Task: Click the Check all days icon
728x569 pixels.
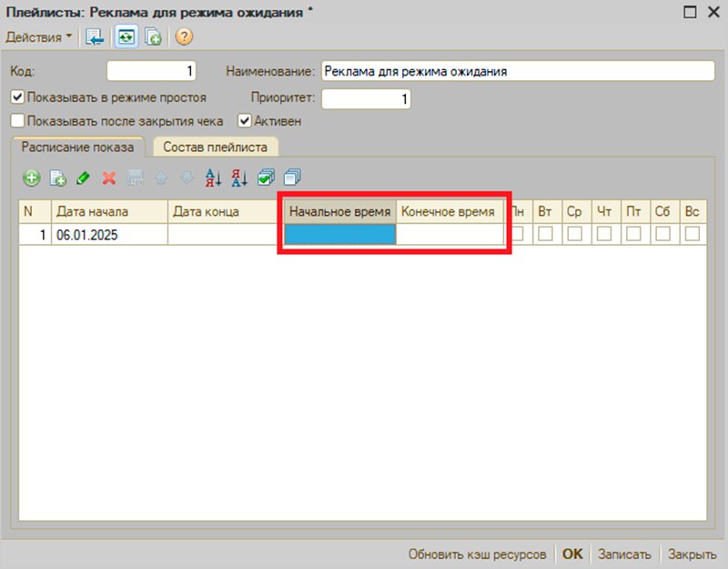Action: [x=266, y=178]
